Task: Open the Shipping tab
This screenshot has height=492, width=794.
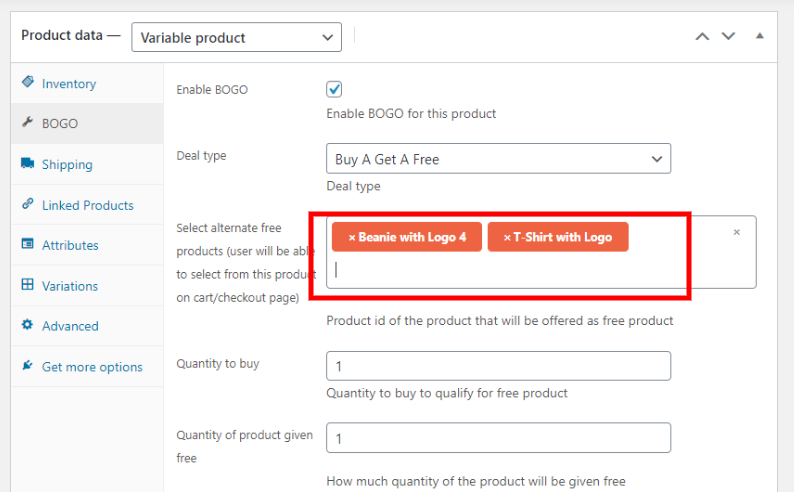Action: tap(67, 165)
